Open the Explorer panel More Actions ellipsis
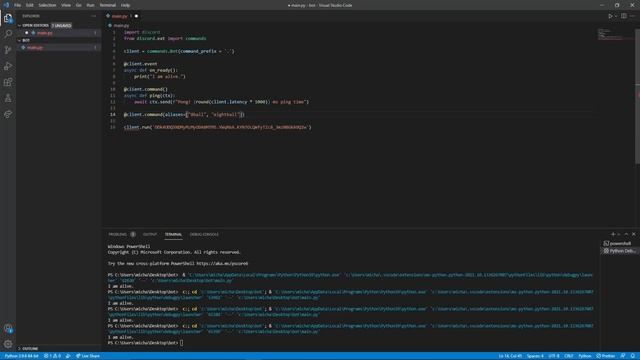 pyautogui.click(x=94, y=16)
